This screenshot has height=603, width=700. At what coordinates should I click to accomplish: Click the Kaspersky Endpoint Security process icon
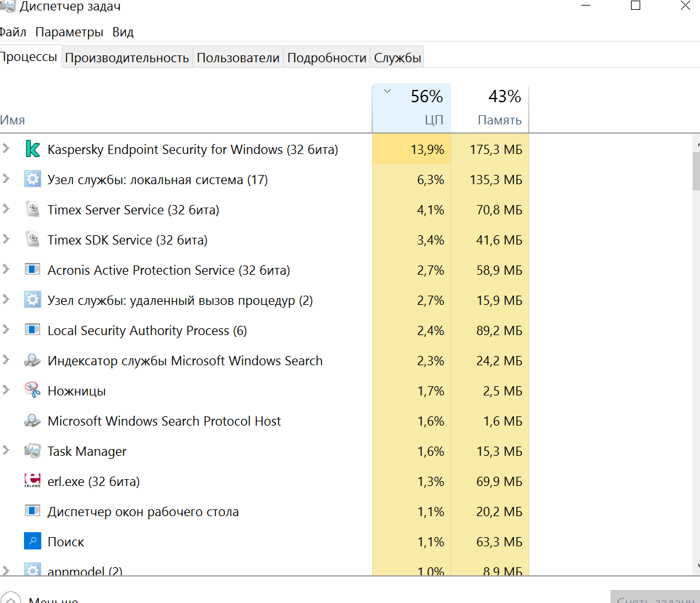[33, 149]
